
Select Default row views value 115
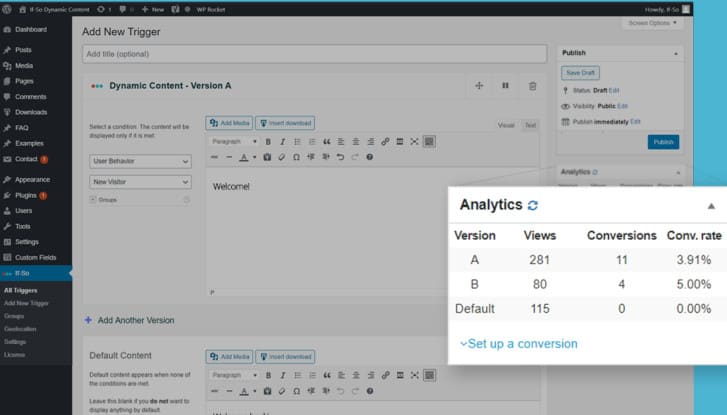click(540, 309)
